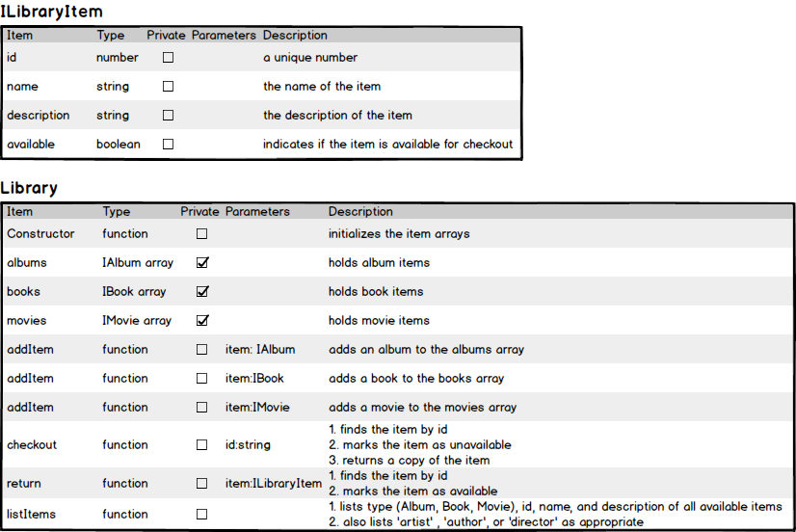
Task: Select 'returns a copy of the item' line
Action: pyautogui.click(x=410, y=461)
